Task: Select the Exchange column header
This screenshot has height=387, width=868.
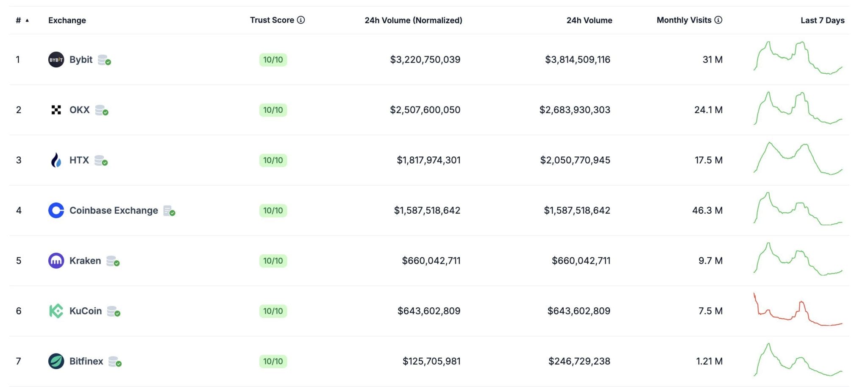Action: (67, 20)
